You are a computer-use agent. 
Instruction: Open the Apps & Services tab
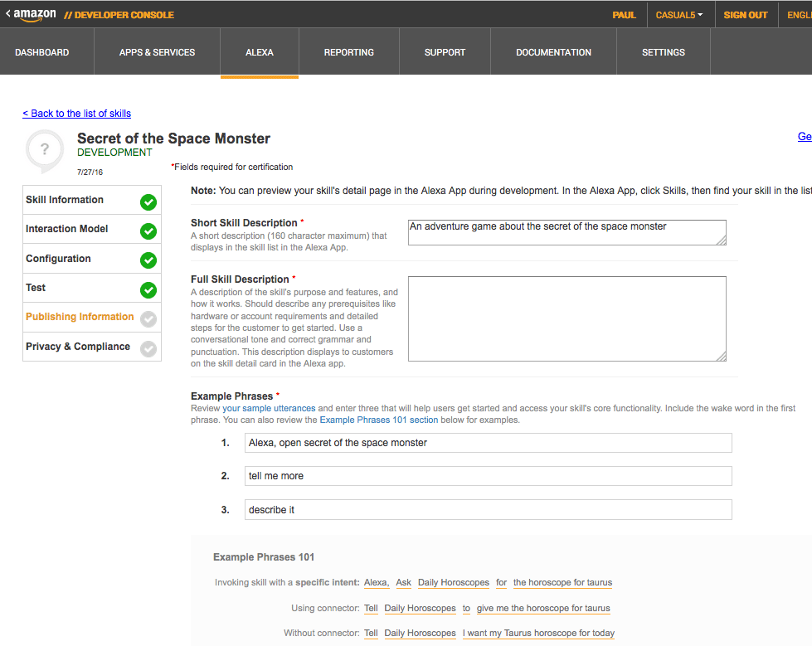pyautogui.click(x=157, y=52)
